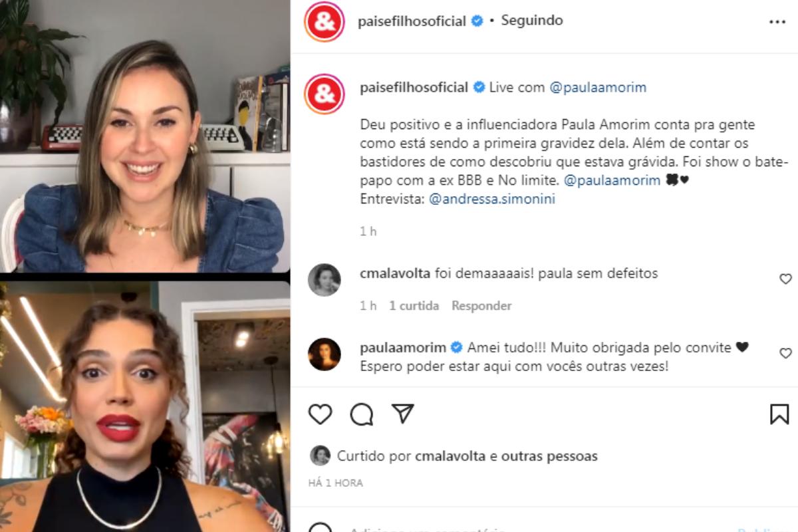Screen dimensions: 798x532
Task: Open paisefilhosoficial username in header
Action: tap(412, 21)
